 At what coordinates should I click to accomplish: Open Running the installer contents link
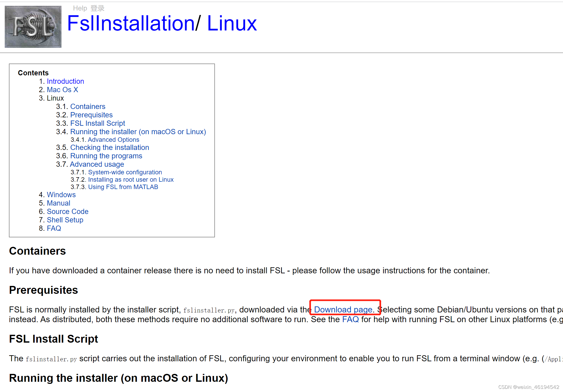(x=138, y=132)
